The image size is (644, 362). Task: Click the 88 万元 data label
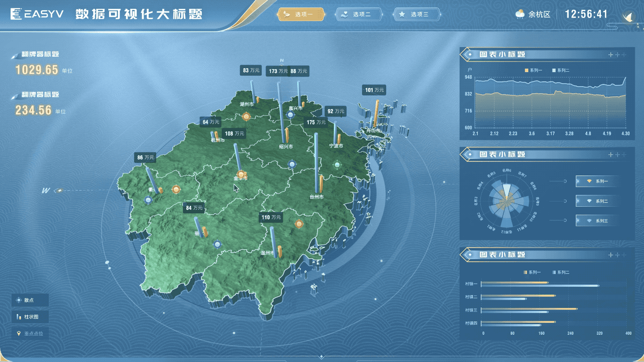coord(299,71)
